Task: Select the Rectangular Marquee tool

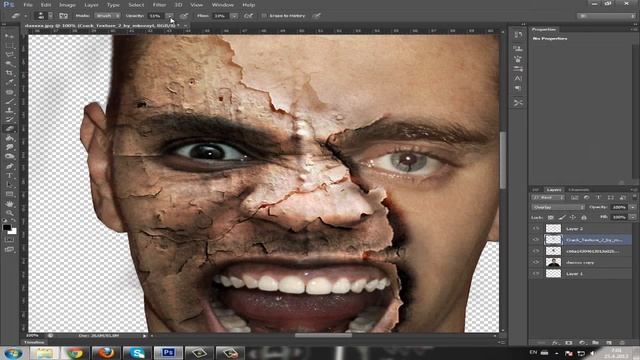Action: pyautogui.click(x=9, y=45)
